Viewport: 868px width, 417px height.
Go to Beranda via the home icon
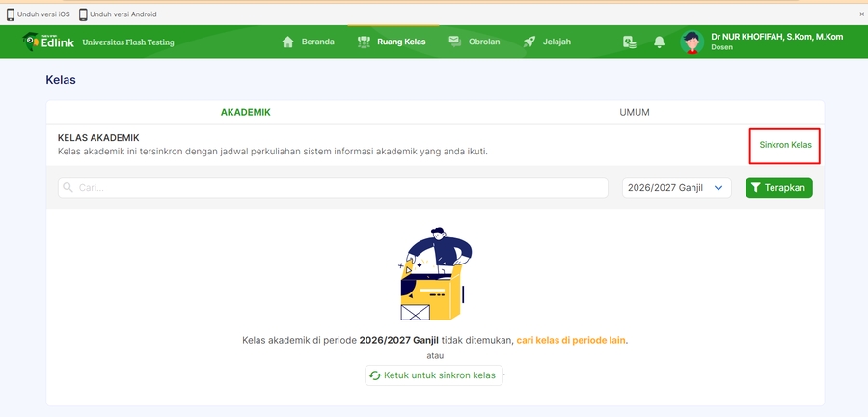(287, 42)
